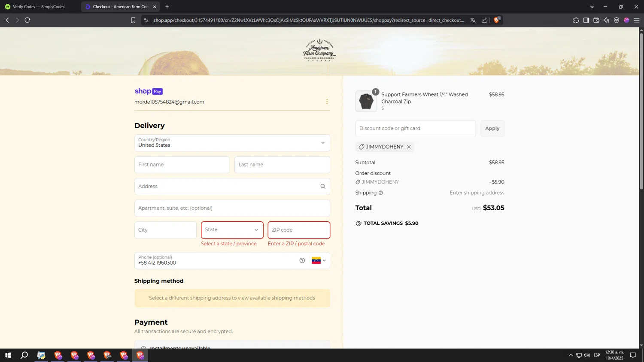Open Brave VPN icon
644x362 pixels.
pyautogui.click(x=617, y=20)
